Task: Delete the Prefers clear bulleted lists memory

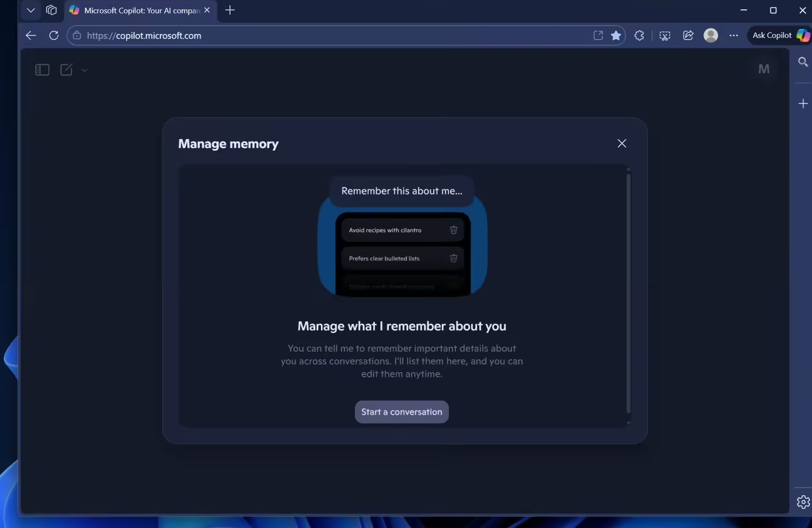Action: click(454, 258)
